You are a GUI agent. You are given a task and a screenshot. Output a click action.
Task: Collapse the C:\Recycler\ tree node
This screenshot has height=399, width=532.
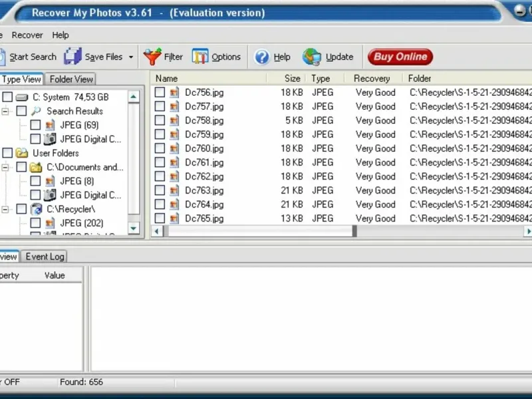click(x=5, y=209)
